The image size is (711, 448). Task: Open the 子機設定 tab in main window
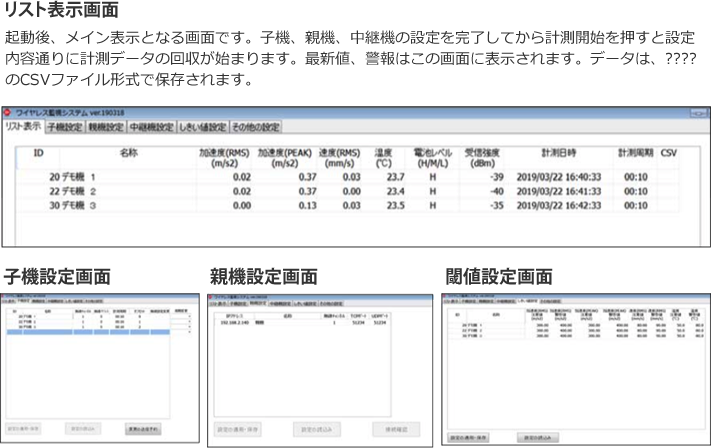tap(65, 127)
